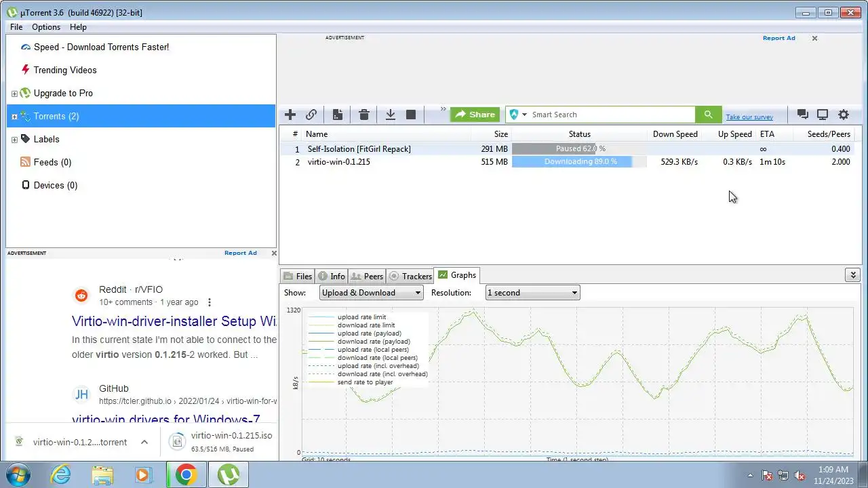
Task: Click Report Ad in sidebar advertisement
Action: (241, 253)
